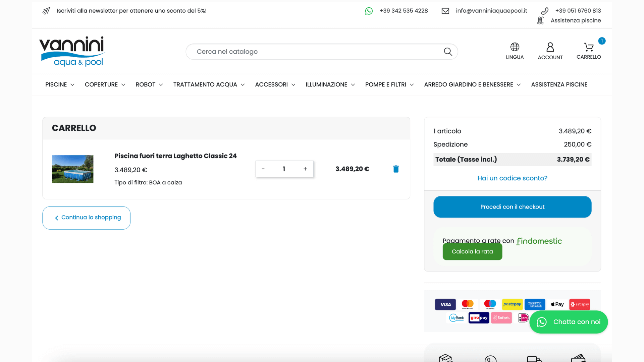Click the phone handset icon beside +39 051 6760 813
This screenshot has width=644, height=362.
tap(545, 11)
